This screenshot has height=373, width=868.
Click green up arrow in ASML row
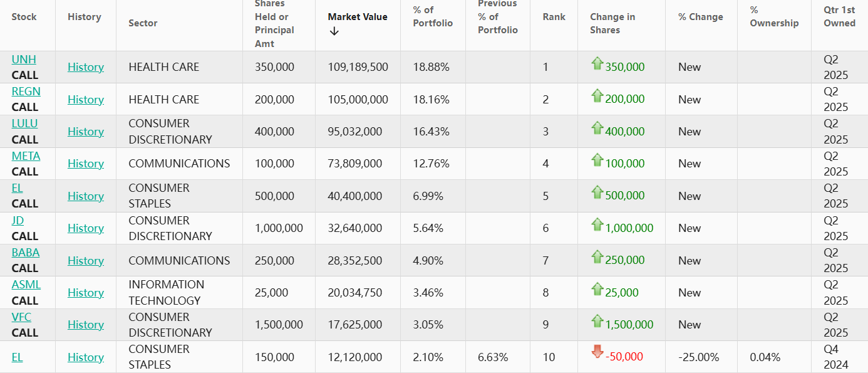click(x=597, y=289)
